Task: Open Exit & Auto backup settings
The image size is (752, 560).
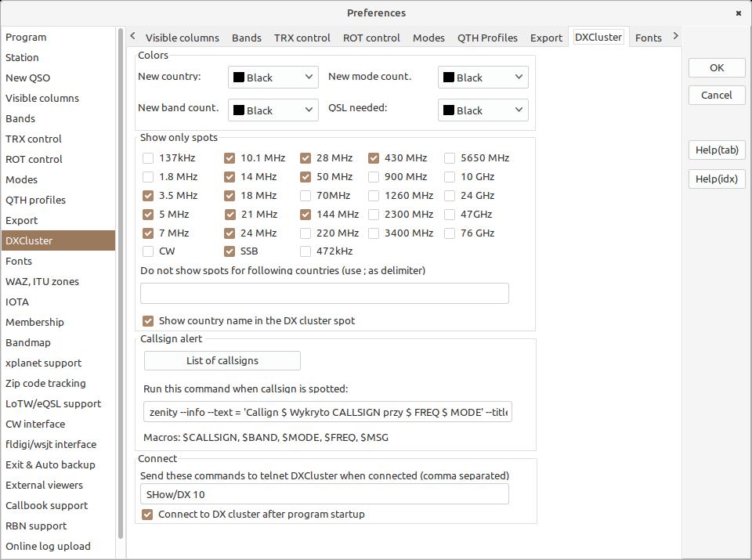Action: click(59, 465)
